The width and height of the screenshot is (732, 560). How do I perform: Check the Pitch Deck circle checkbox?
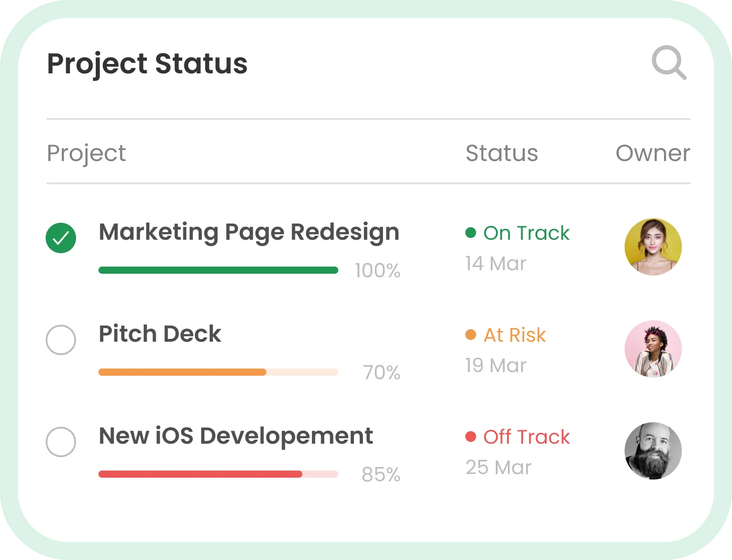coord(61,339)
